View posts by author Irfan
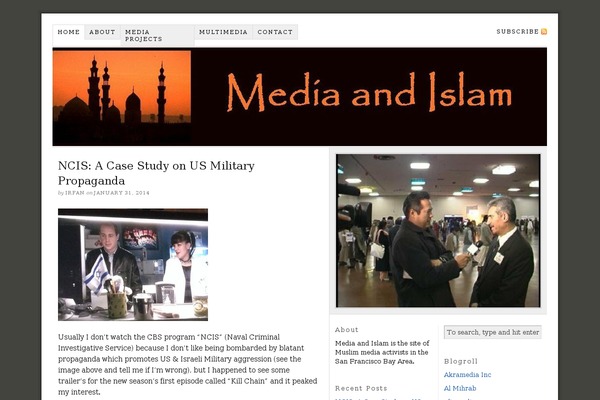The image size is (600, 400). 75,193
